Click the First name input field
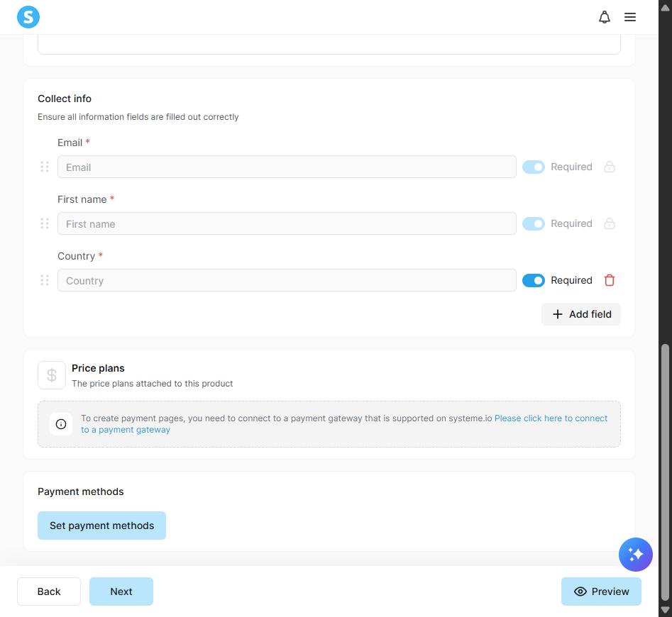 point(287,223)
